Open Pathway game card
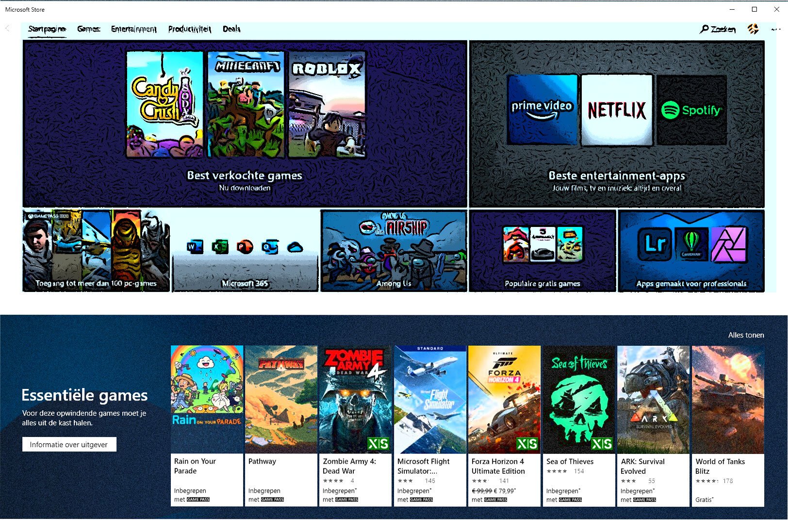This screenshot has width=788, height=532. click(x=281, y=426)
